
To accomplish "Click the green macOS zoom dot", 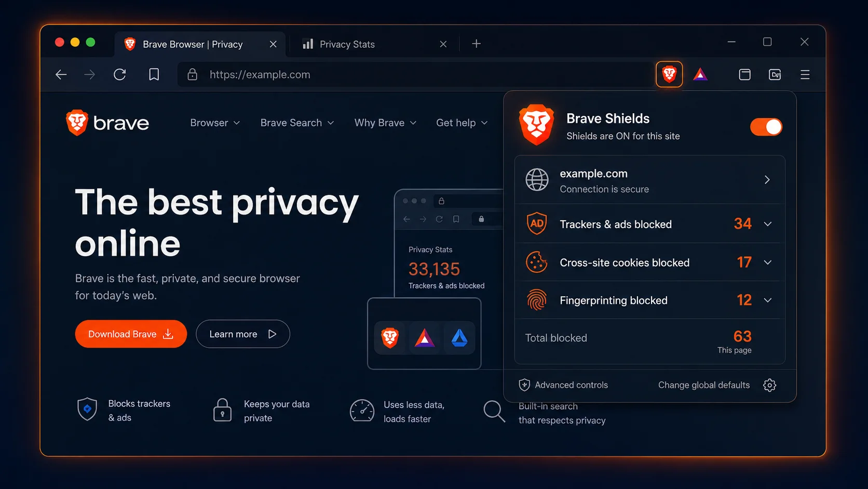I will click(x=90, y=42).
